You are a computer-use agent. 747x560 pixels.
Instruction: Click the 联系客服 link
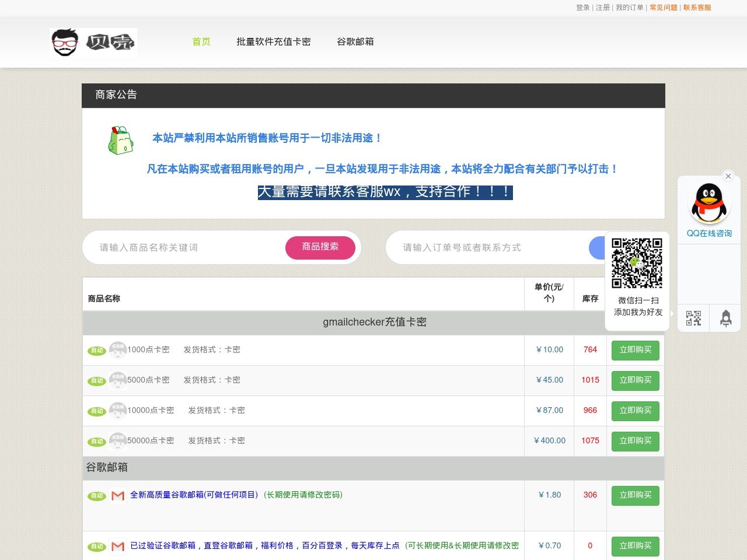(697, 8)
